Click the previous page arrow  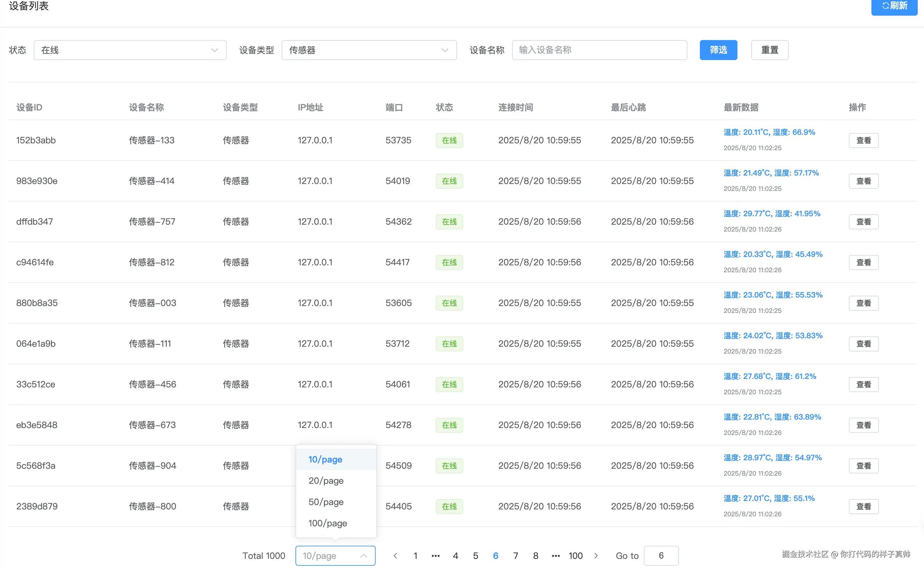395,555
